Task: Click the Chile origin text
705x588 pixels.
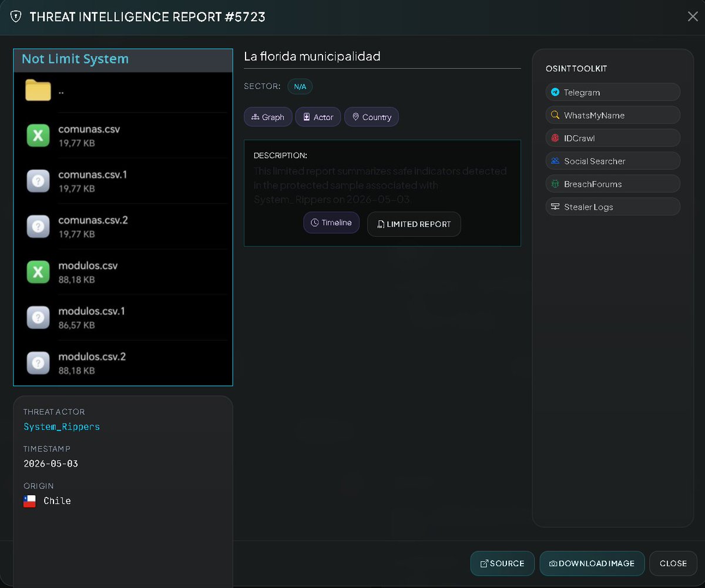Action: click(58, 501)
